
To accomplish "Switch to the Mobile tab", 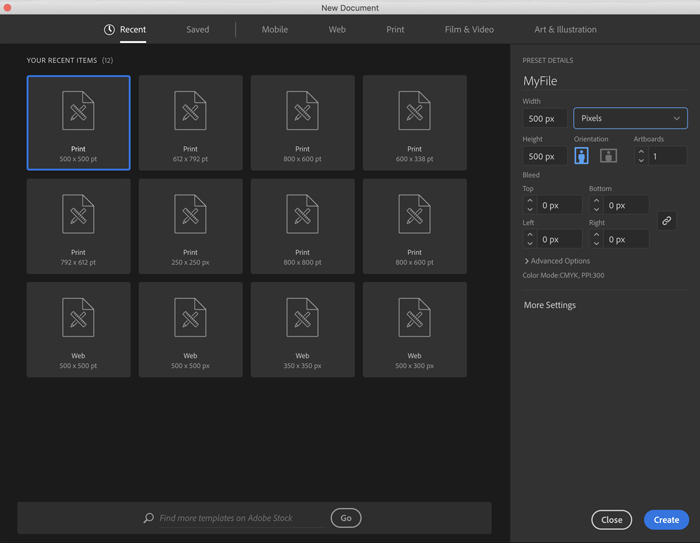I will (x=275, y=30).
